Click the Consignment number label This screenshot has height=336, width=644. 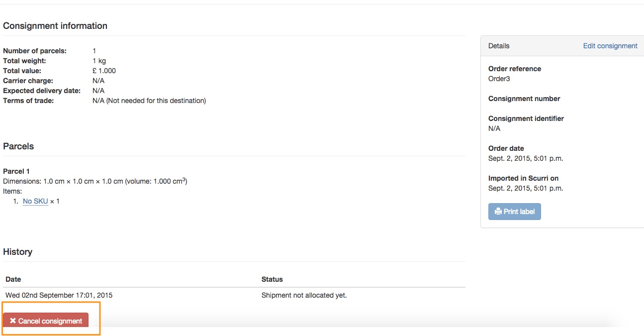(x=524, y=99)
